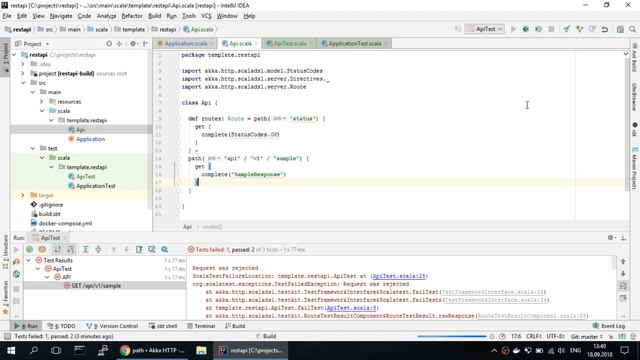
Task: Open test history icon in Run toolbar
Action: (x=152, y=249)
